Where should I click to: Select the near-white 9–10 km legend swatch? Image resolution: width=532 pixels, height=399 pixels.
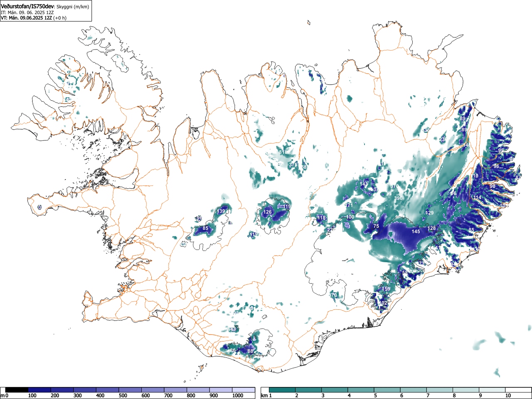pos(492,390)
